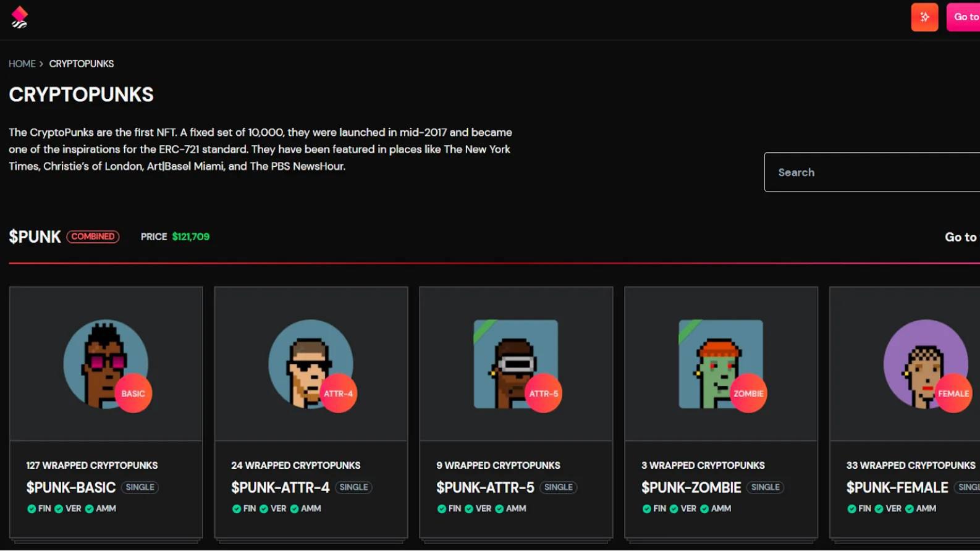Go to the HOME breadcrumb link
The width and height of the screenshot is (980, 551).
[x=22, y=64]
